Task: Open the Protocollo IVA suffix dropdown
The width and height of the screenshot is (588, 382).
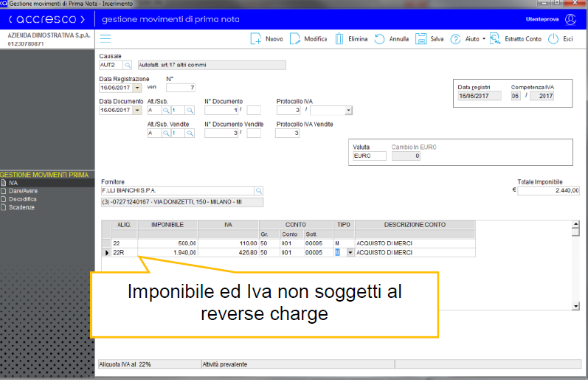Action: (x=349, y=110)
